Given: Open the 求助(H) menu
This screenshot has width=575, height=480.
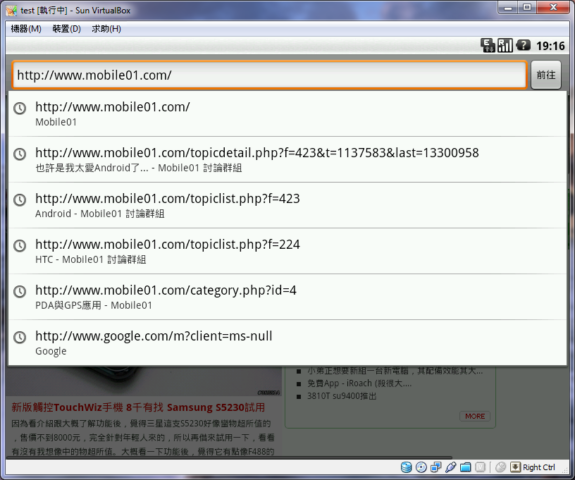Looking at the screenshot, I should [x=106, y=29].
